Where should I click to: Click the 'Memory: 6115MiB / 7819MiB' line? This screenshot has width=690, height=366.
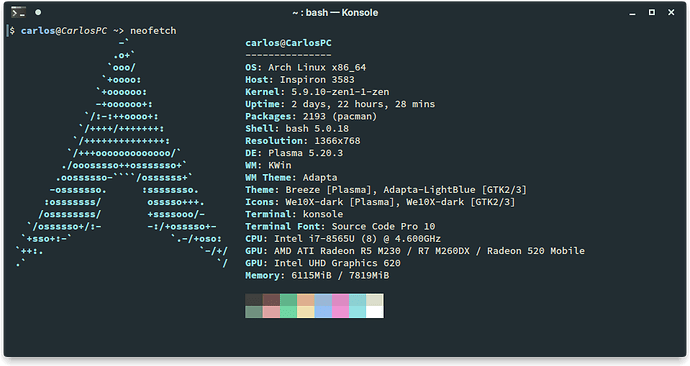317,275
